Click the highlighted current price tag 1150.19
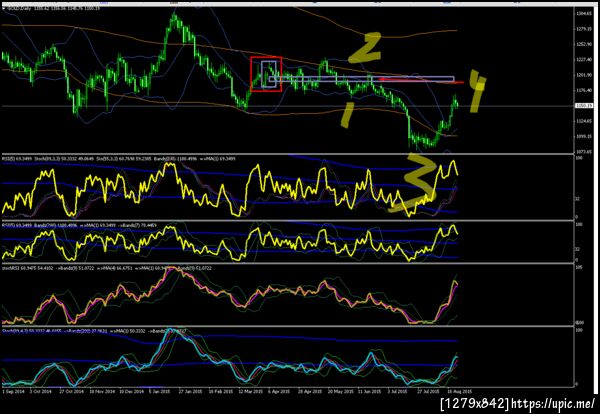 [x=583, y=106]
